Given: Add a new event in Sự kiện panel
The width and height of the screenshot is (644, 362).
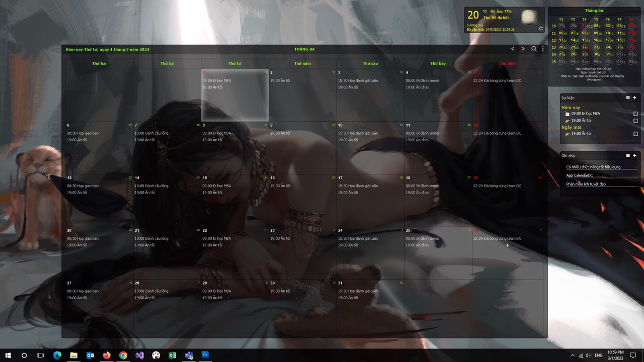Looking at the screenshot, I should pyautogui.click(x=634, y=98).
